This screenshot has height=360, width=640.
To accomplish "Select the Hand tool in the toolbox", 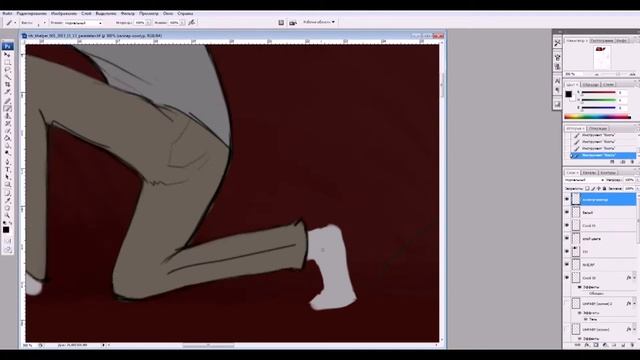I will tap(7, 208).
